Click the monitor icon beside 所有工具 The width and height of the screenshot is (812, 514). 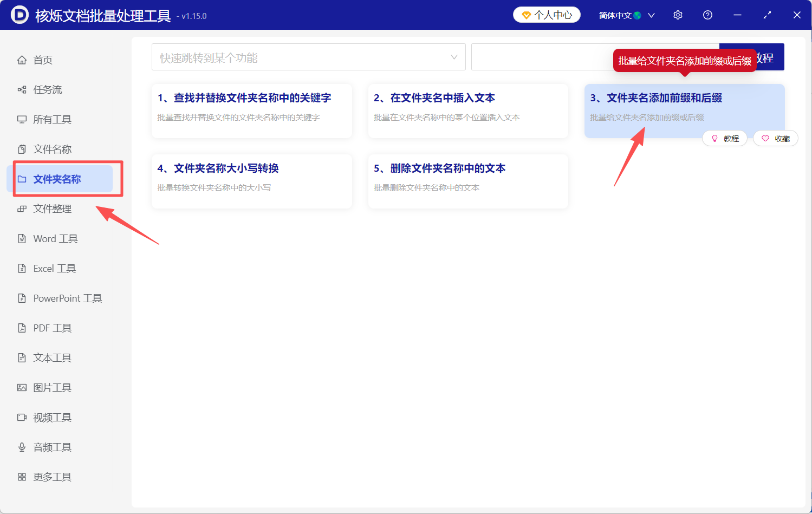click(x=22, y=119)
